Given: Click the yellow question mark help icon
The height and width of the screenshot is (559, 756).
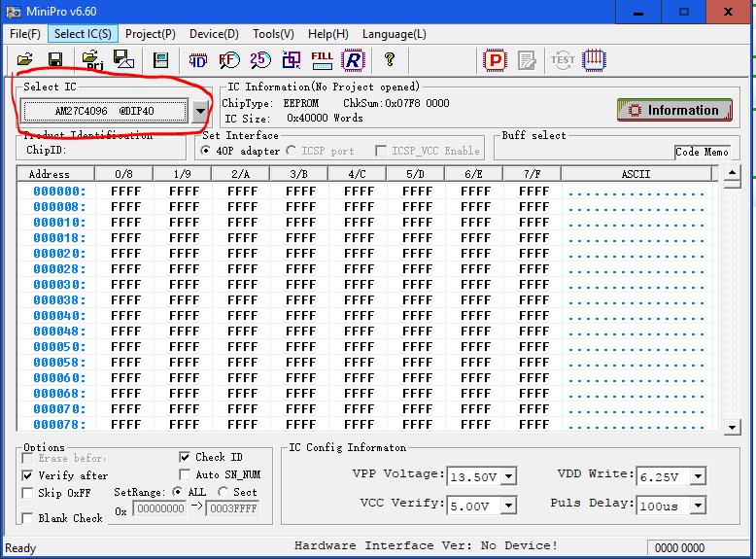Looking at the screenshot, I should (390, 60).
